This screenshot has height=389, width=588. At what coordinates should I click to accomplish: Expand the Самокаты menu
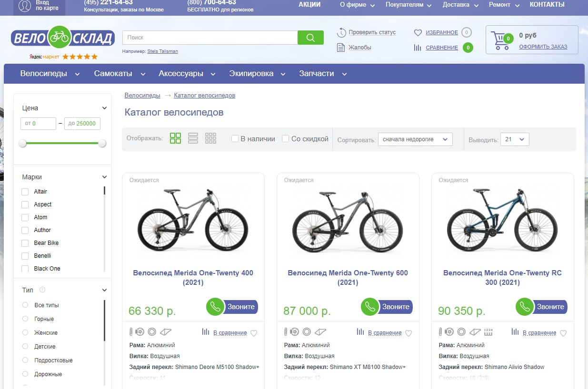tap(120, 74)
